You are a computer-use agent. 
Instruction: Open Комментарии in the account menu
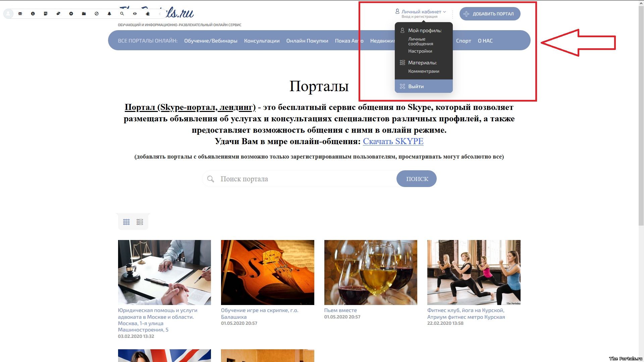pos(424,71)
